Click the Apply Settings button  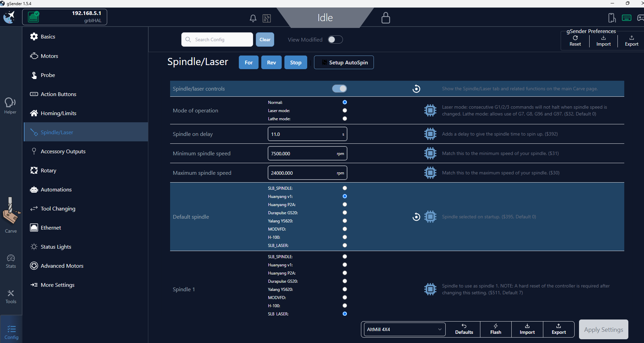(x=603, y=329)
